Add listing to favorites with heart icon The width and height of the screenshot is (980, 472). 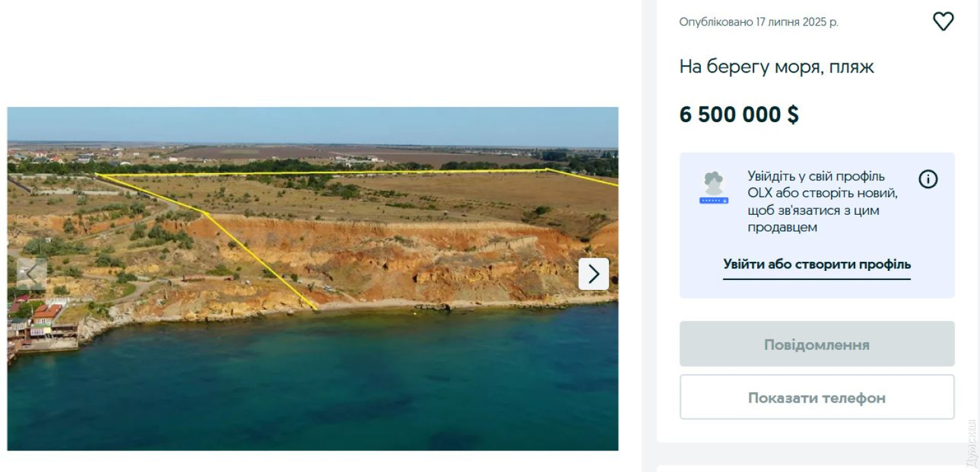click(x=943, y=22)
